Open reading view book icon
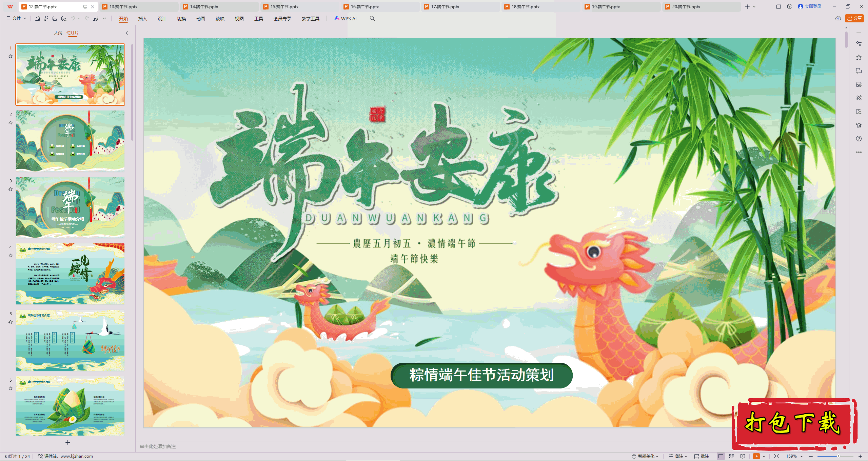868x461 pixels. pos(743,456)
